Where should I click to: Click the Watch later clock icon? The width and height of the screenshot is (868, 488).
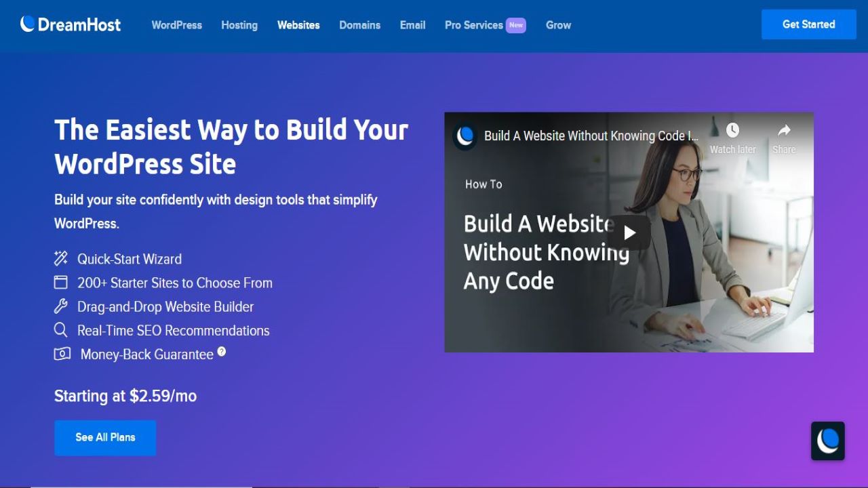coord(732,130)
